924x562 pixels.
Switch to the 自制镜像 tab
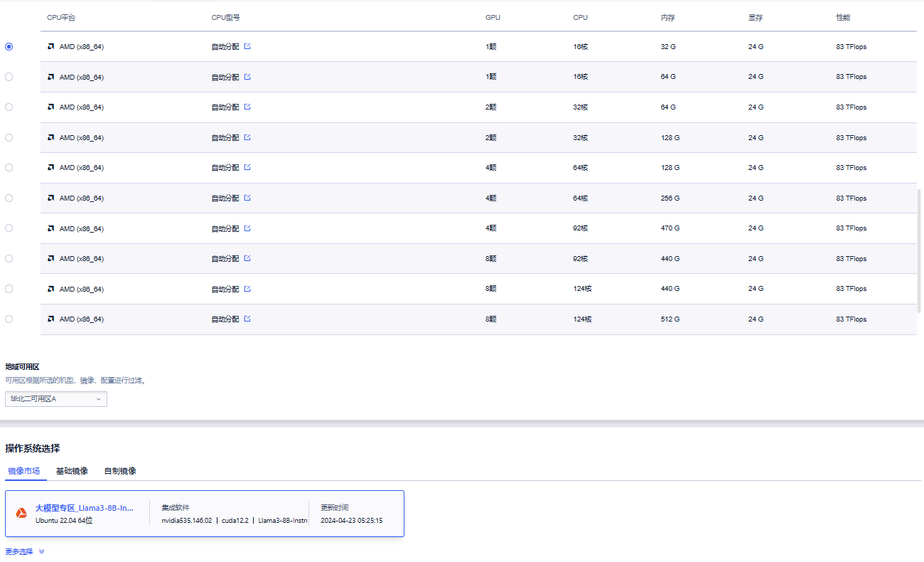point(120,471)
